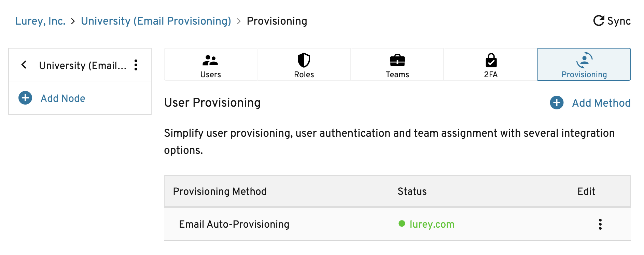Click the Sync label text

[619, 21]
